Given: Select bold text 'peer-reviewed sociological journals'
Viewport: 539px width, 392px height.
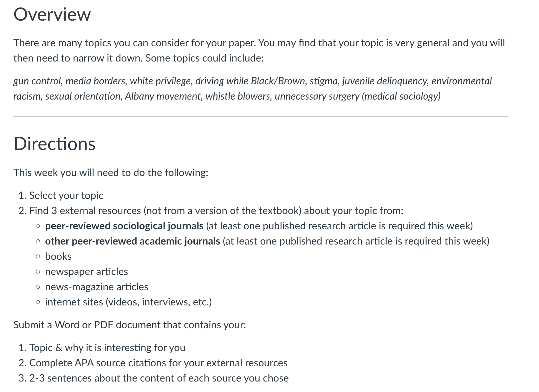Looking at the screenshot, I should (x=124, y=226).
